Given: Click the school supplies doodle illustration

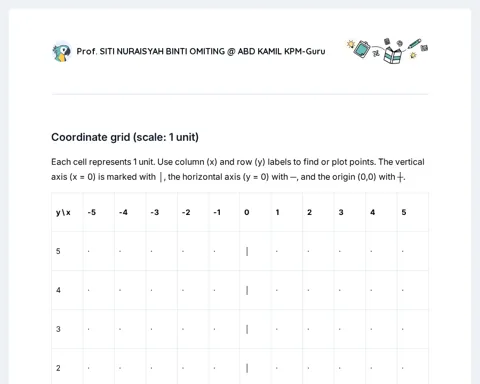Looking at the screenshot, I should pyautogui.click(x=387, y=51).
